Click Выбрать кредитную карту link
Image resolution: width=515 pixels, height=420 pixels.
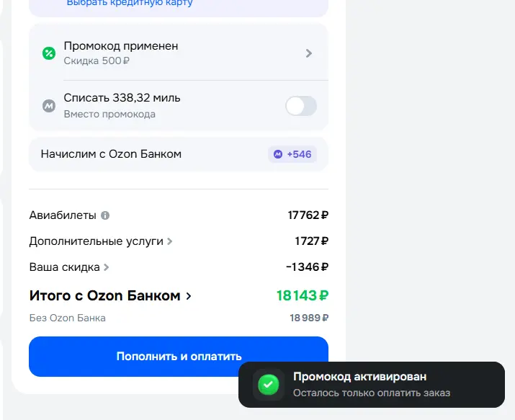click(x=130, y=4)
